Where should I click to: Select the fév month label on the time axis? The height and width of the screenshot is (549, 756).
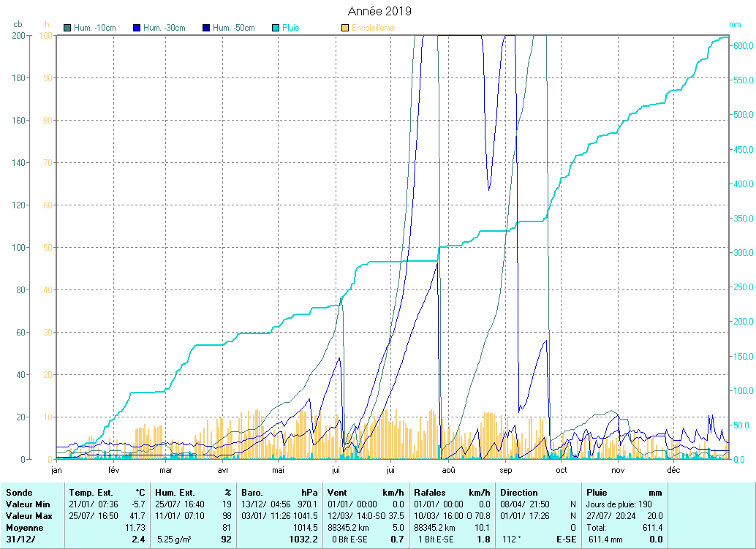point(113,471)
